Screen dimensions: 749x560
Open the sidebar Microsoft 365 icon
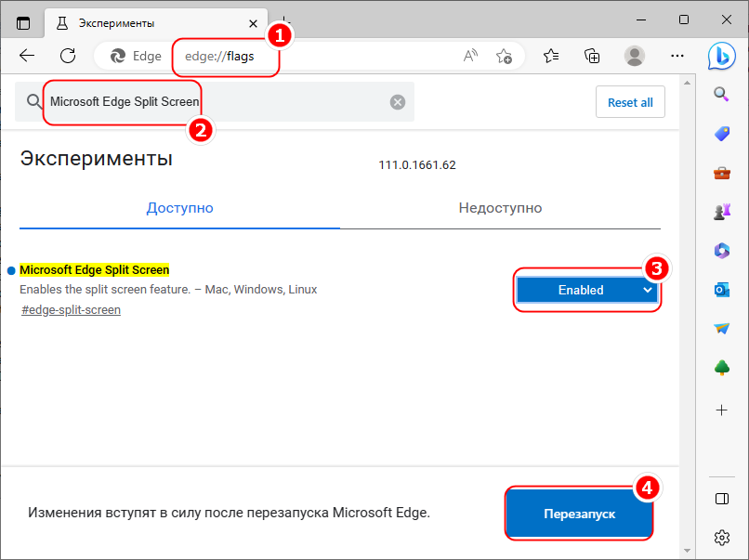coord(722,250)
